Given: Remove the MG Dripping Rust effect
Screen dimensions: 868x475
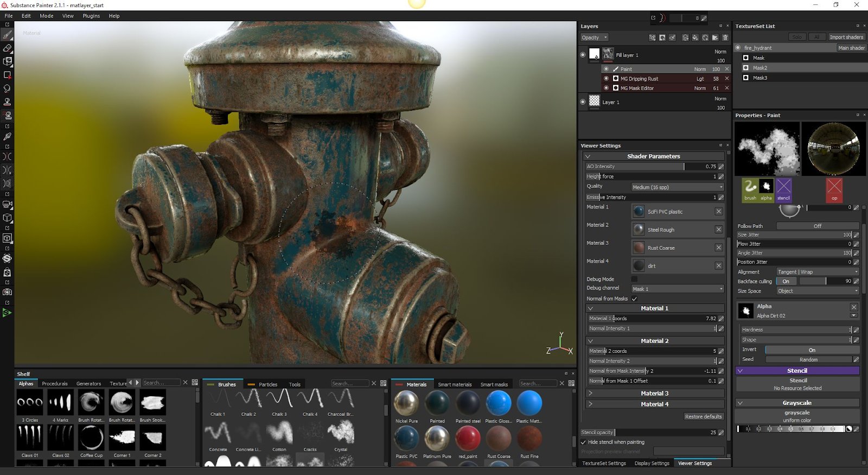Looking at the screenshot, I should (727, 79).
